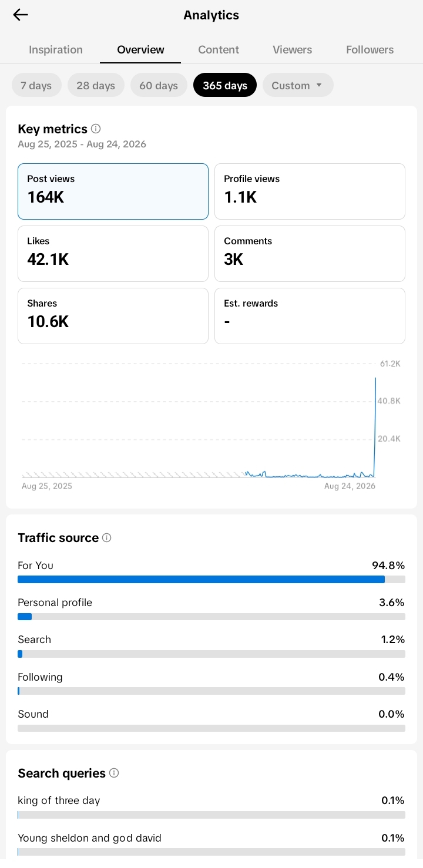Image resolution: width=423 pixels, height=868 pixels.
Task: Tap the back arrow icon
Action: (21, 15)
